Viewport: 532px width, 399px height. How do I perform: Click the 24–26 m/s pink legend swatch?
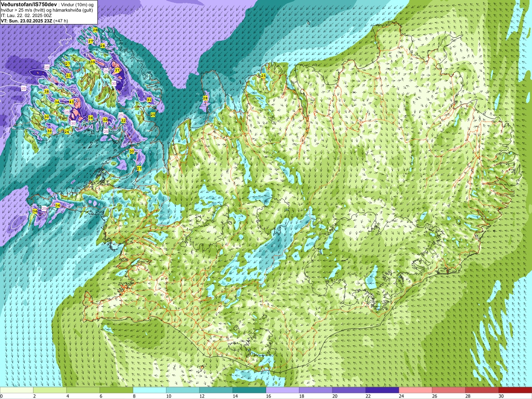point(416,390)
